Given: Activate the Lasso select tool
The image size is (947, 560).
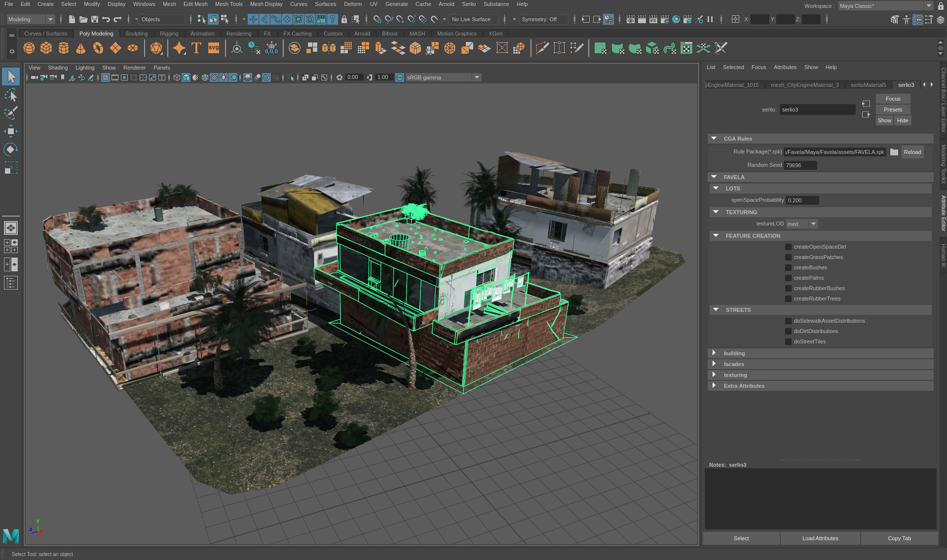Looking at the screenshot, I should (11, 95).
